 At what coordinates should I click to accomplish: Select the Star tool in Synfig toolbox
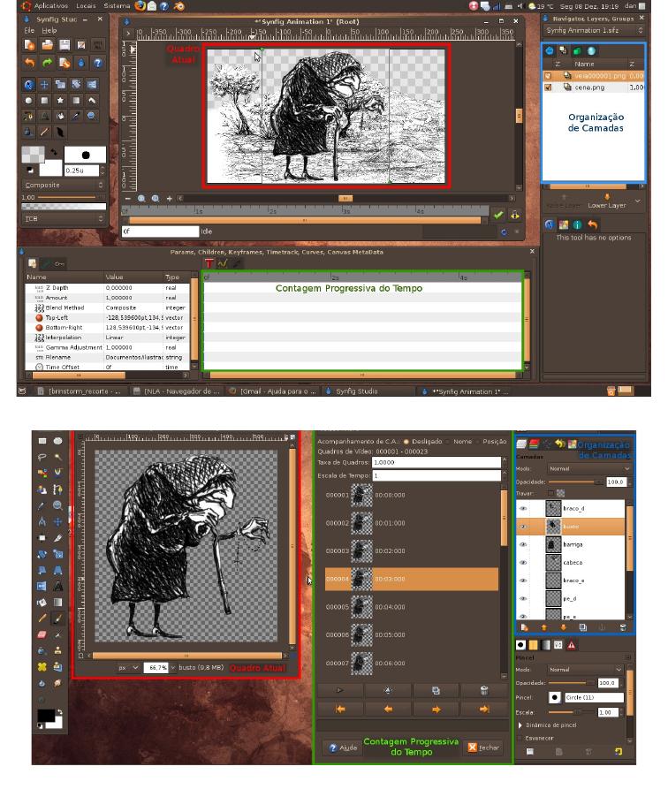click(x=60, y=101)
